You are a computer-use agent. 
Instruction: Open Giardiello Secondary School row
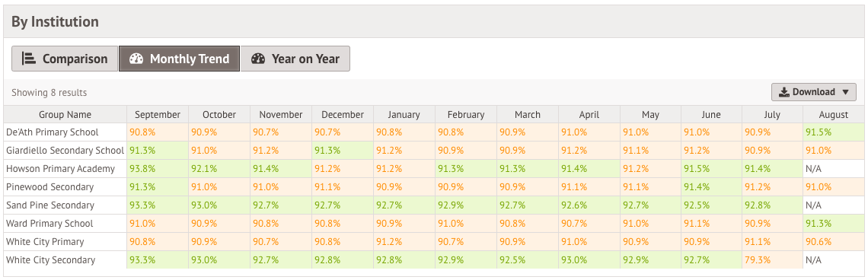click(65, 151)
